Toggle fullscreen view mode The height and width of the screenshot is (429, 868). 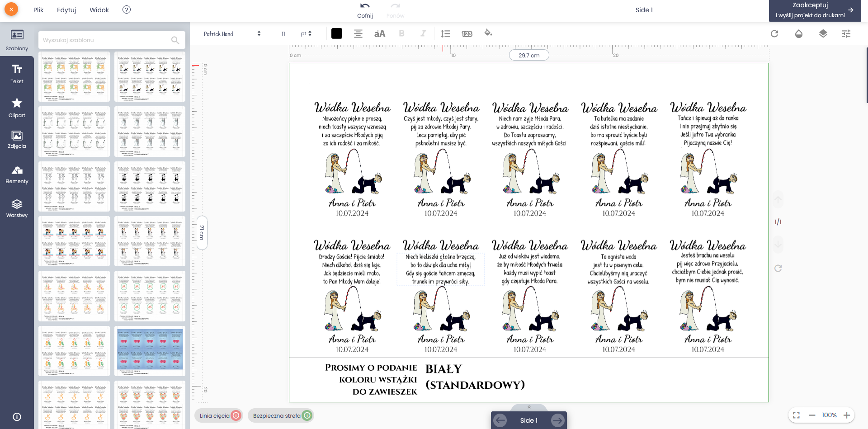point(797,415)
